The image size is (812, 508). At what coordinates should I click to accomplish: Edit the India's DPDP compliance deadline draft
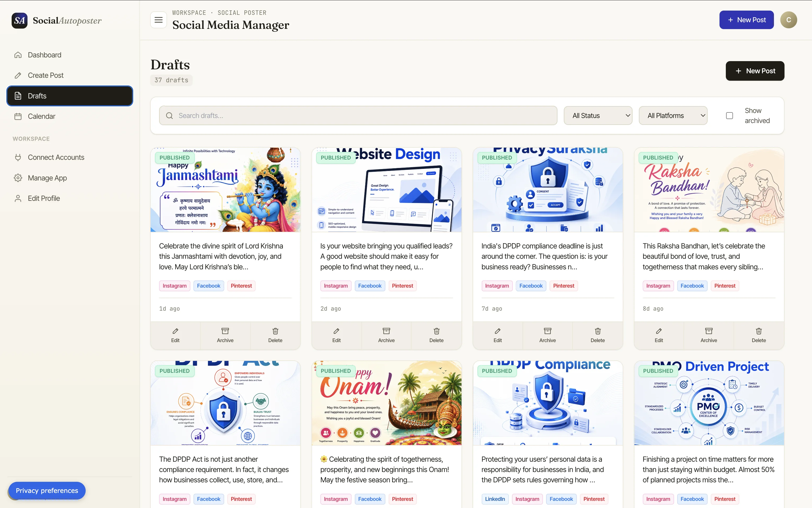coord(498,335)
